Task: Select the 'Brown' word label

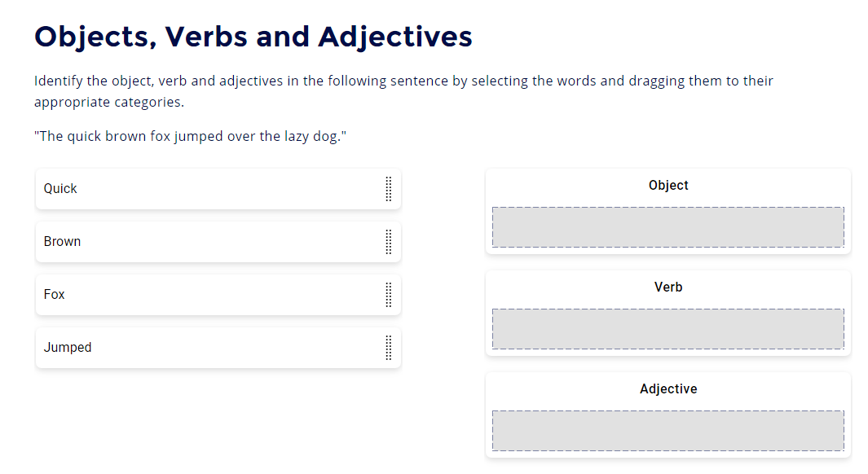Action: click(x=63, y=242)
